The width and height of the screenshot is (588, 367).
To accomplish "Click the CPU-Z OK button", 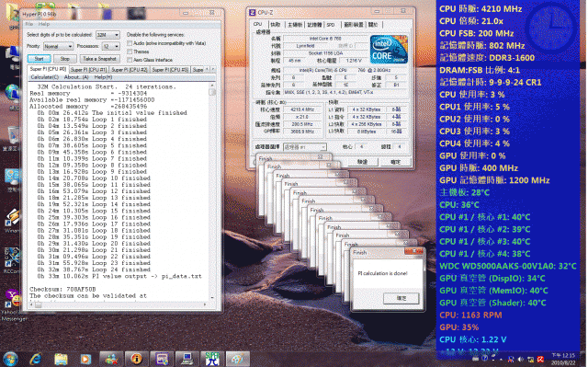I will pyautogui.click(x=395, y=162).
